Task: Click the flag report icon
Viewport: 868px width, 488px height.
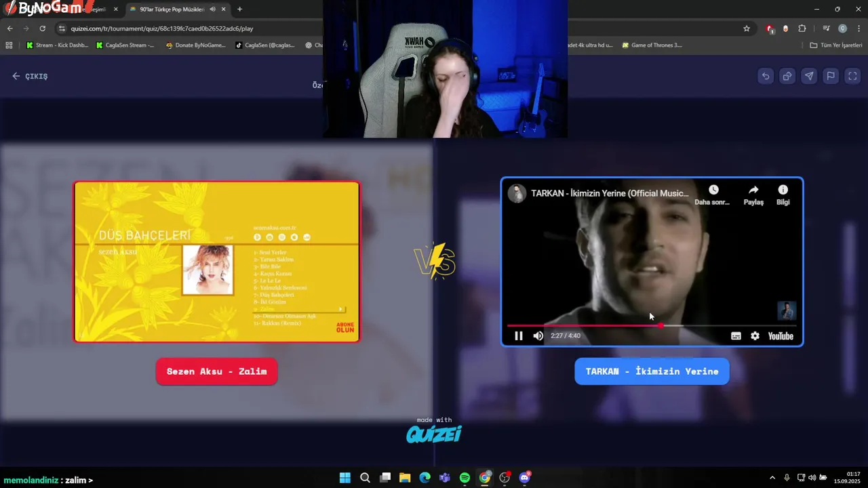Action: (x=831, y=76)
